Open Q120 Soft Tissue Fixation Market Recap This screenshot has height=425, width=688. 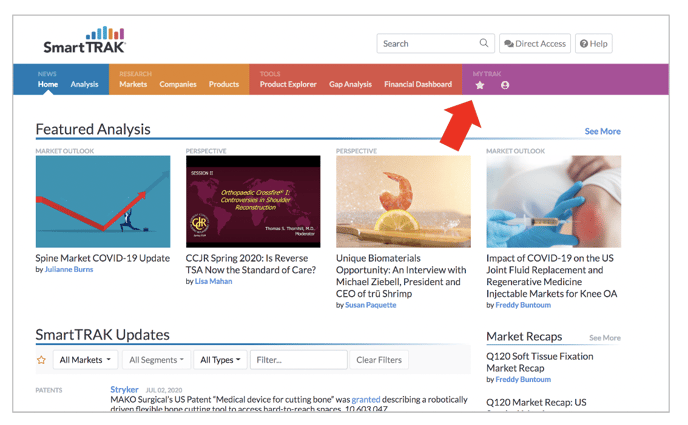[540, 362]
